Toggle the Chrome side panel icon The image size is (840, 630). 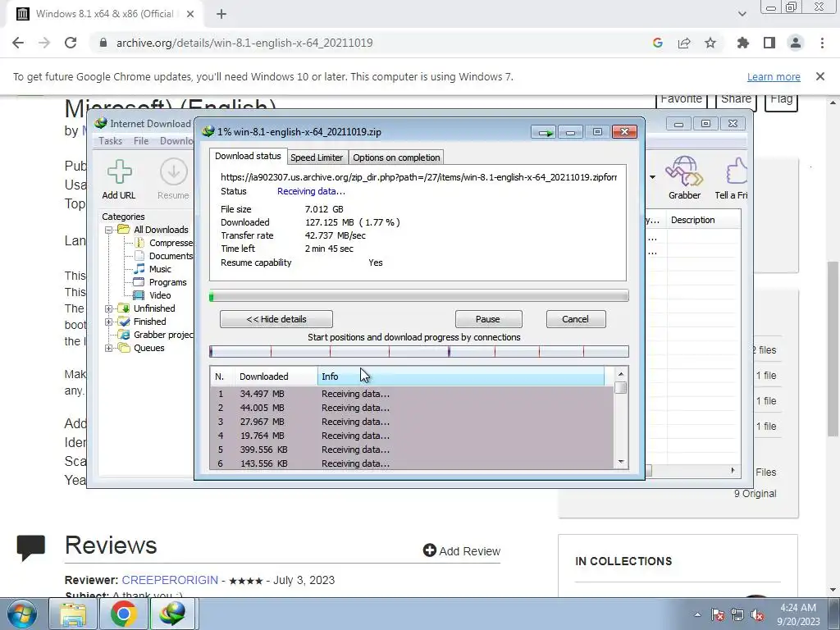(769, 43)
